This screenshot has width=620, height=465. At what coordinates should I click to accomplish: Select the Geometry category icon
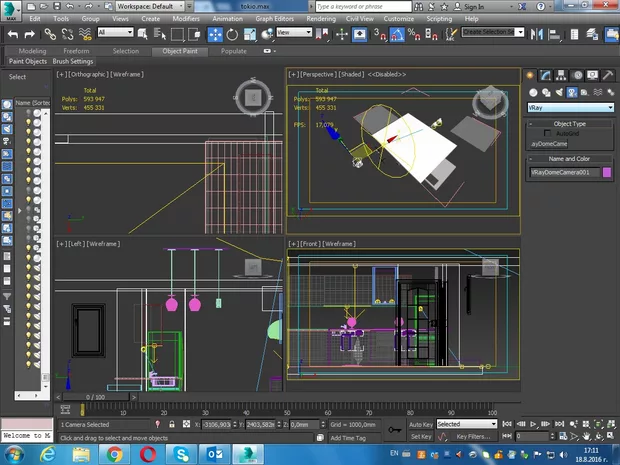(532, 91)
